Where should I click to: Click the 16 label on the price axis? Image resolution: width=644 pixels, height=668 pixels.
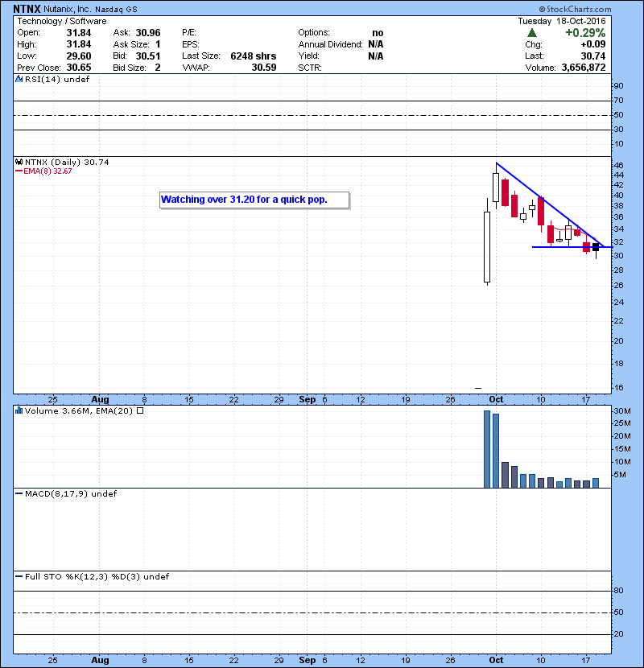tap(618, 388)
